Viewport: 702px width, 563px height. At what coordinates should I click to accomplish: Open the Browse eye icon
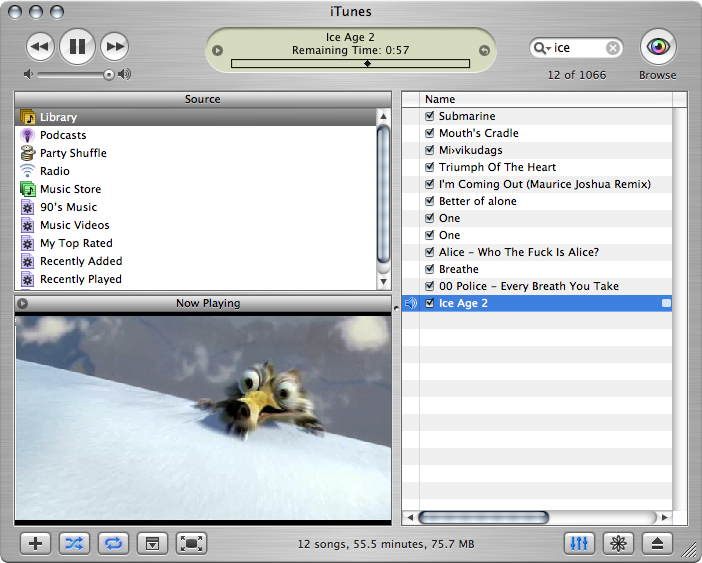(658, 47)
